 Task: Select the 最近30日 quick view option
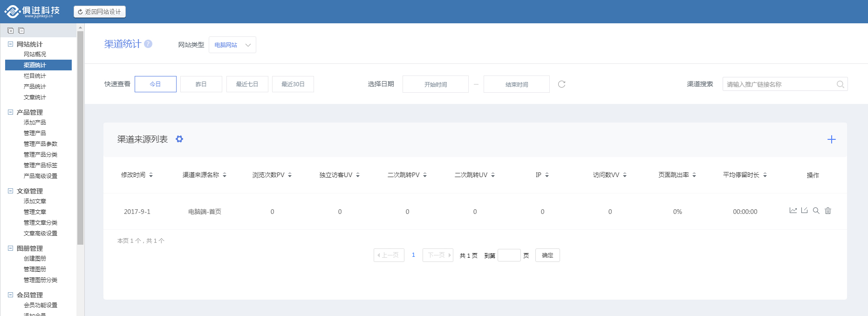(293, 84)
